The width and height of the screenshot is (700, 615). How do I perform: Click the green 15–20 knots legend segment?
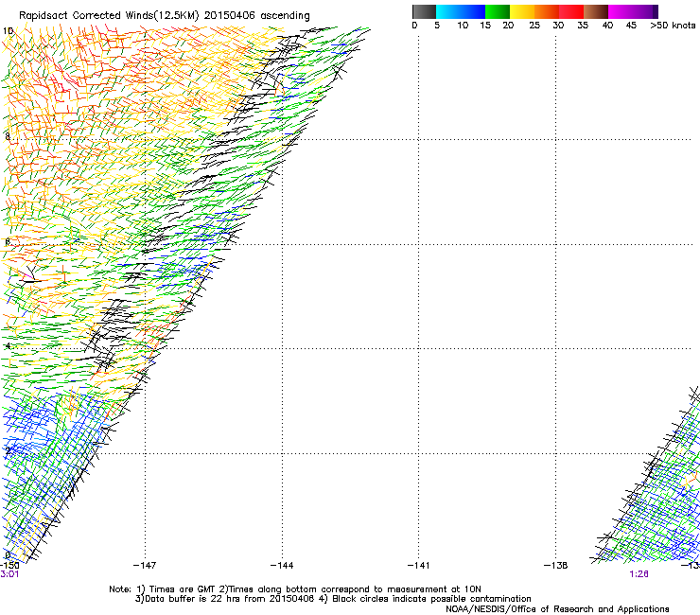pyautogui.click(x=498, y=11)
